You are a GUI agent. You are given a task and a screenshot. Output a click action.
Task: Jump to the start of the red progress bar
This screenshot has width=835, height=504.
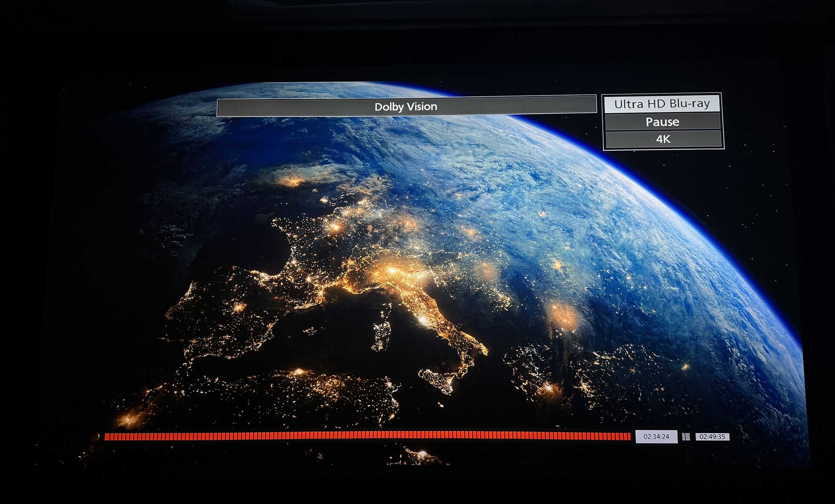(x=106, y=437)
